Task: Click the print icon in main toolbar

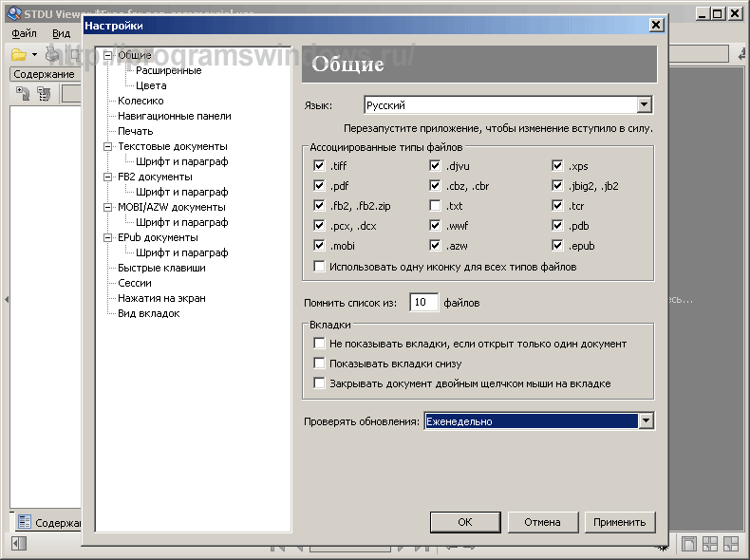Action: tap(51, 54)
